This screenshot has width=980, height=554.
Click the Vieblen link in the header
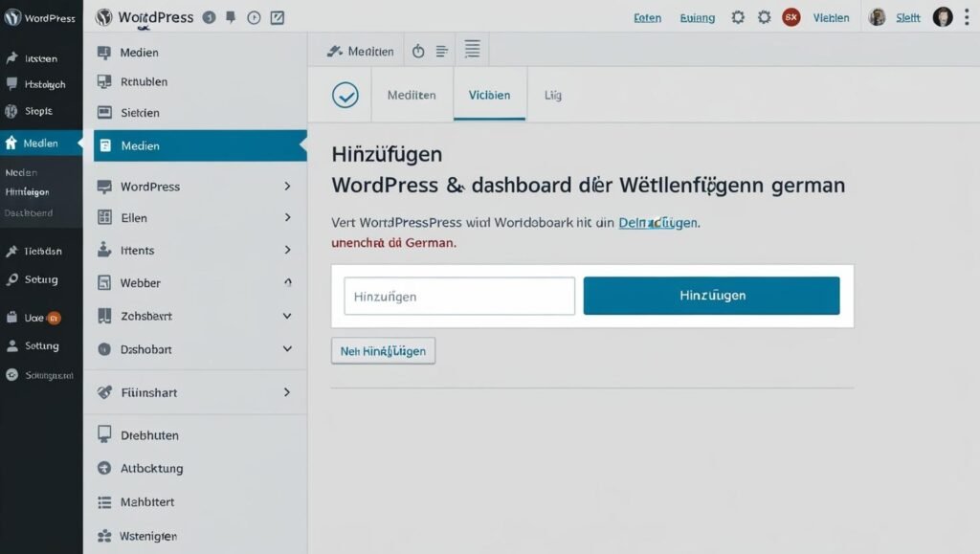point(832,17)
